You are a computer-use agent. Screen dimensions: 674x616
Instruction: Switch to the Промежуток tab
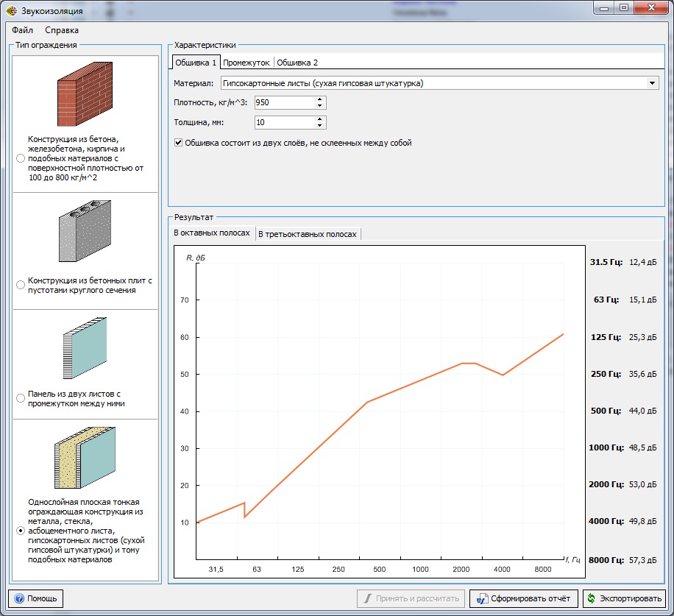coord(246,63)
